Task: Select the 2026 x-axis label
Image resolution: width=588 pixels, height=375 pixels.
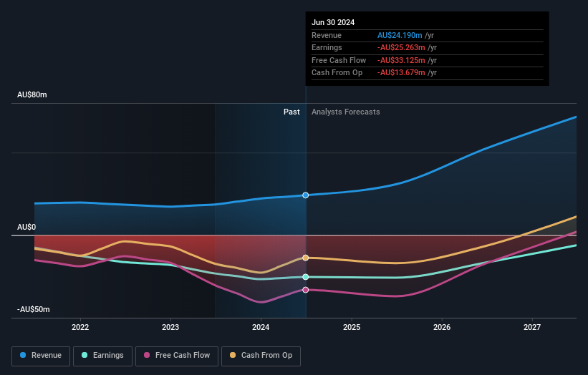Action: 442,327
